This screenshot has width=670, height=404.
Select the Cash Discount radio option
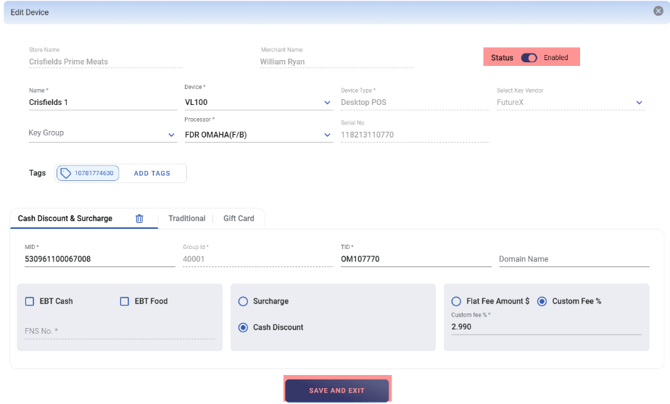click(x=243, y=327)
